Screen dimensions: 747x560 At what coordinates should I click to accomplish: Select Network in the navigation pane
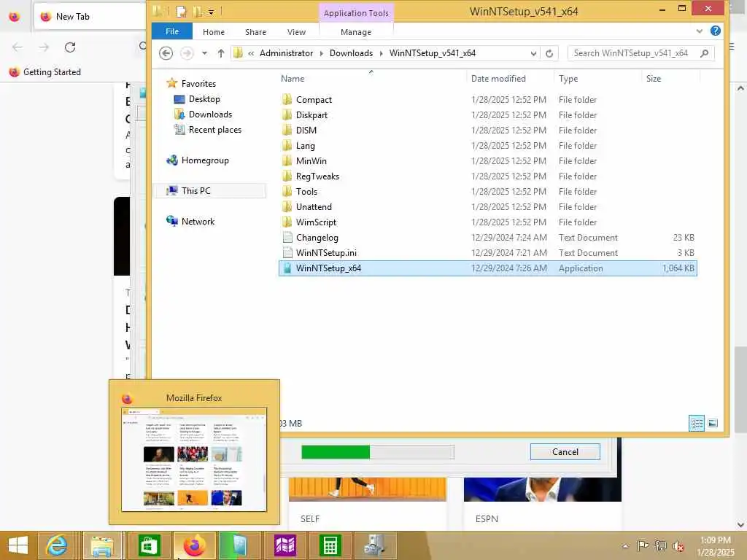click(x=198, y=222)
